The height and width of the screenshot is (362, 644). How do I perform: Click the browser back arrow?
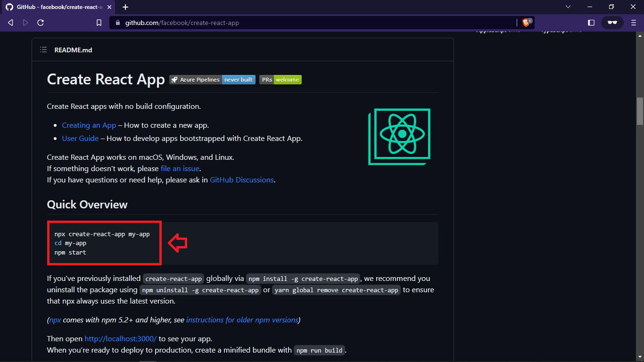[11, 23]
